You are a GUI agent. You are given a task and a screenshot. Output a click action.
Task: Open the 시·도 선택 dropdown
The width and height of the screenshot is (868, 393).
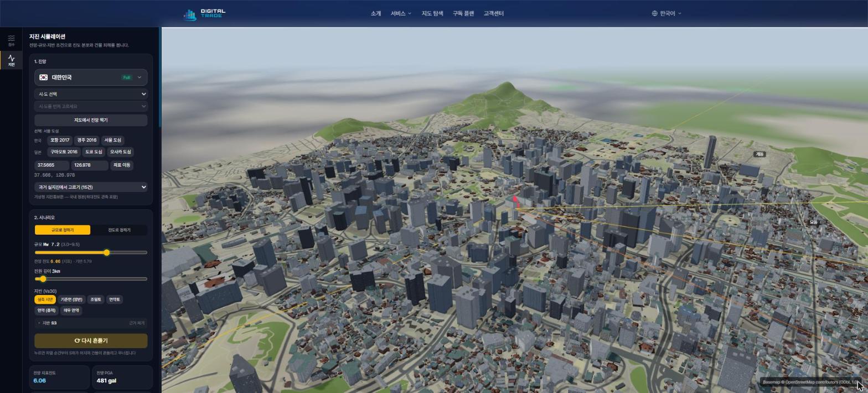(x=91, y=94)
